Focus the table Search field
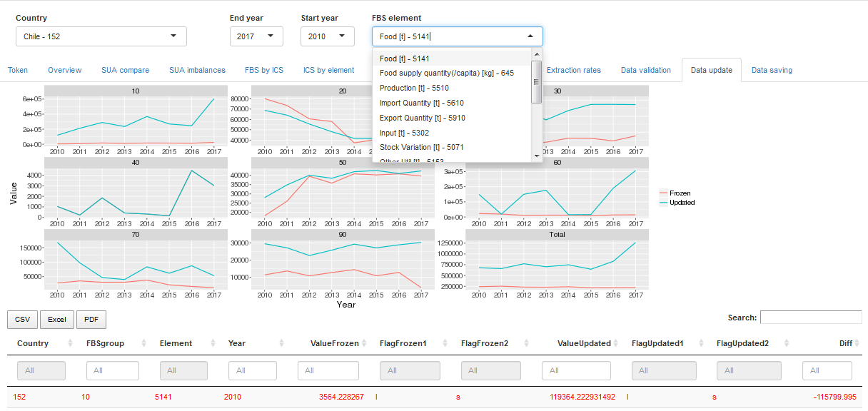The image size is (868, 411). click(810, 318)
